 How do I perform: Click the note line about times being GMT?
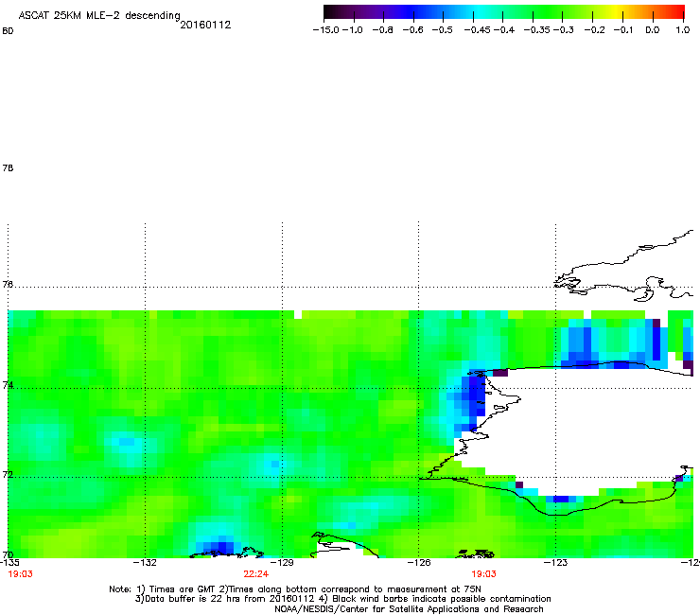(295, 589)
